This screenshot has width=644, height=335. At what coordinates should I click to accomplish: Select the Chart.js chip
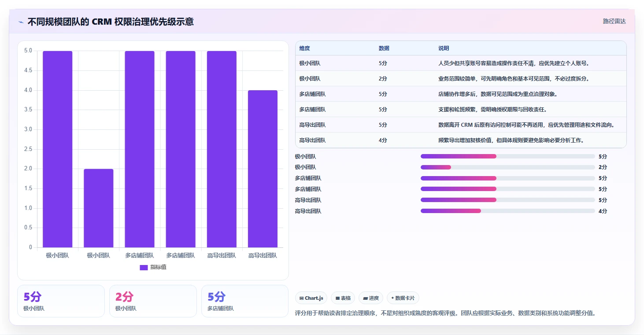tap(311, 298)
